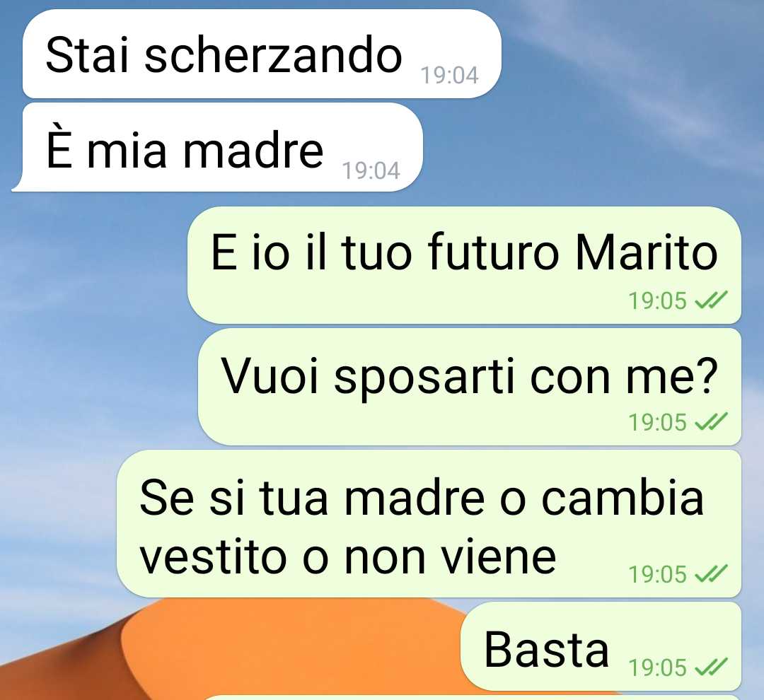Tap the "E io il tuo futuro Marito" bubble
The height and width of the screenshot is (700, 764).
[464, 265]
